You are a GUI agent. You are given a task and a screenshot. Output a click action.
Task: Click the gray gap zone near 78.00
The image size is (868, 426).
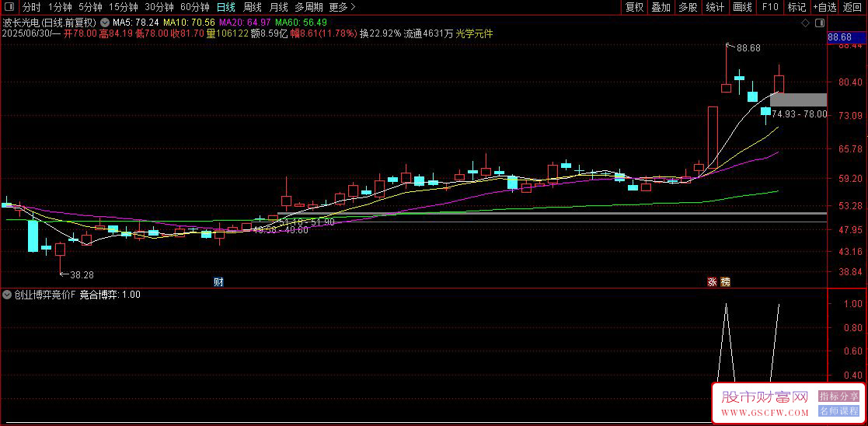pos(798,100)
